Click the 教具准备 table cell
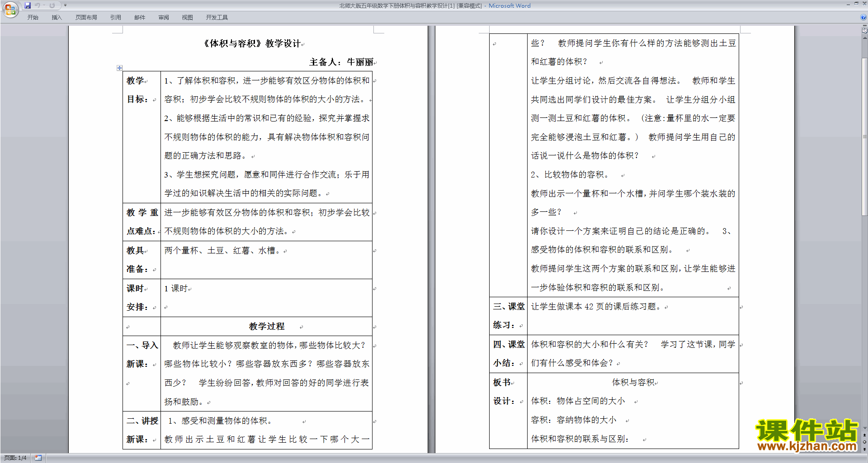The image size is (868, 463). coord(142,260)
